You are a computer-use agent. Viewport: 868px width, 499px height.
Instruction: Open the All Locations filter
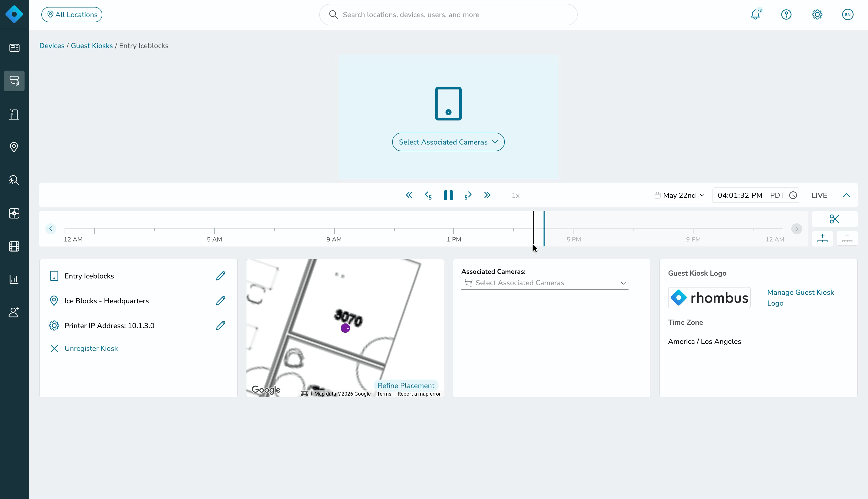72,14
